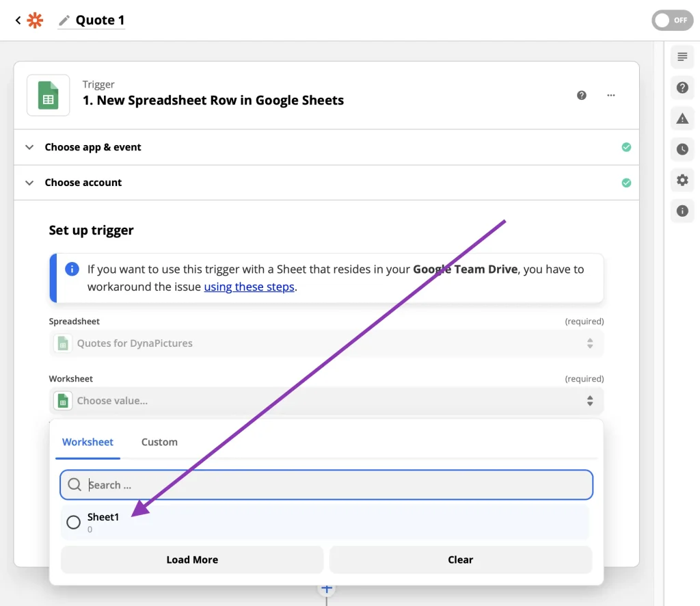Click the search magnifier icon
Image resolution: width=700 pixels, height=606 pixels.
coord(74,484)
